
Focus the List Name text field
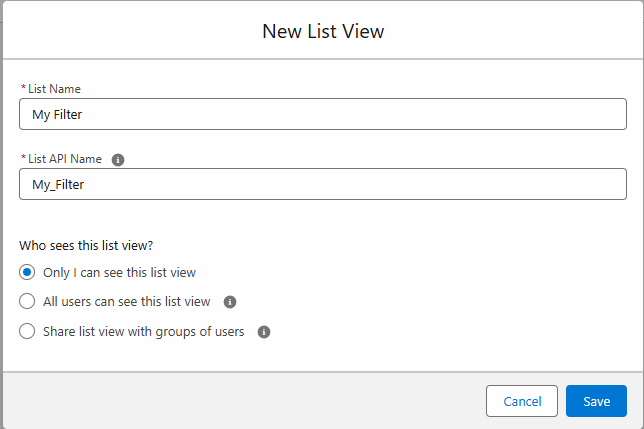coord(323,114)
